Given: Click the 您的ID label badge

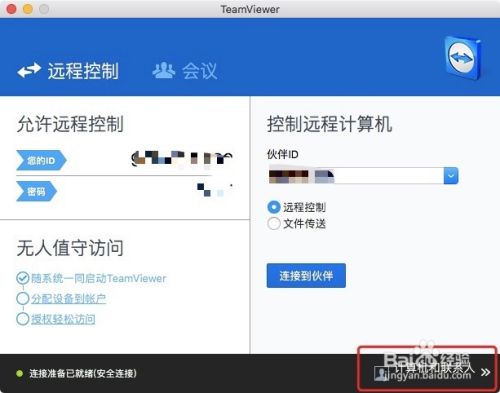Looking at the screenshot, I should click(41, 161).
